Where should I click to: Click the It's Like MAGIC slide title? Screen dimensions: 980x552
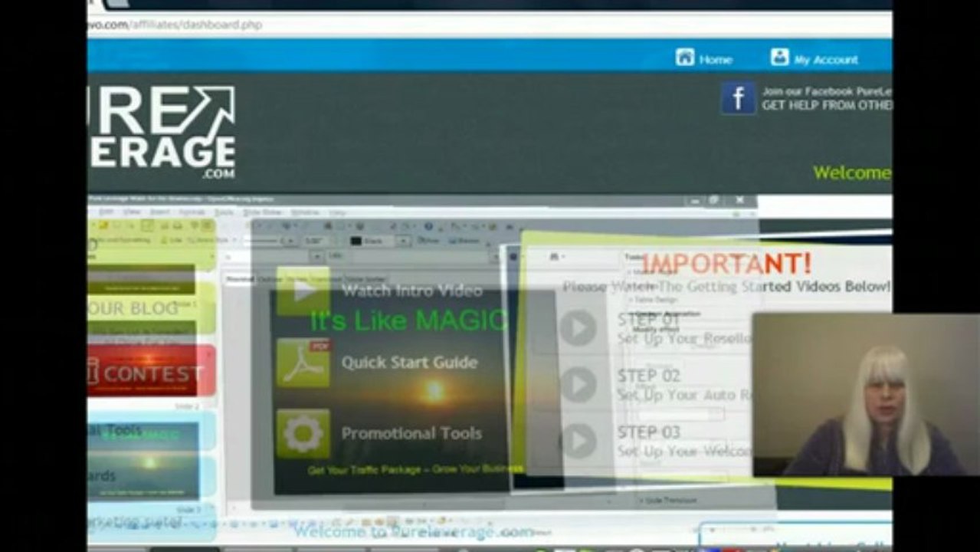(408, 320)
